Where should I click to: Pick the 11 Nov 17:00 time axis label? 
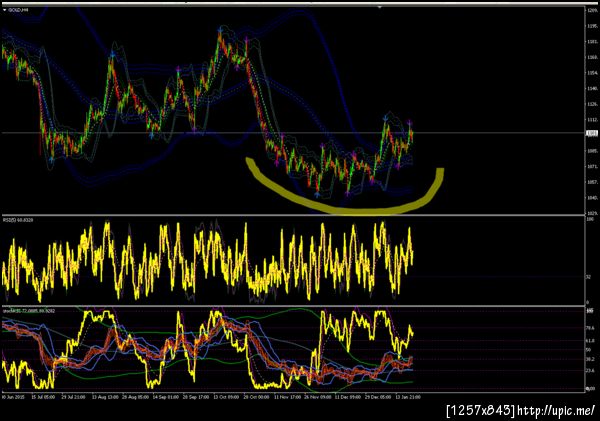point(287,397)
